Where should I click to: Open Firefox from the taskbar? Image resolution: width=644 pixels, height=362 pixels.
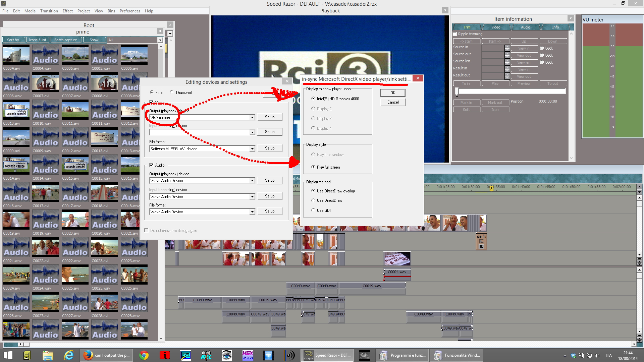click(88, 355)
